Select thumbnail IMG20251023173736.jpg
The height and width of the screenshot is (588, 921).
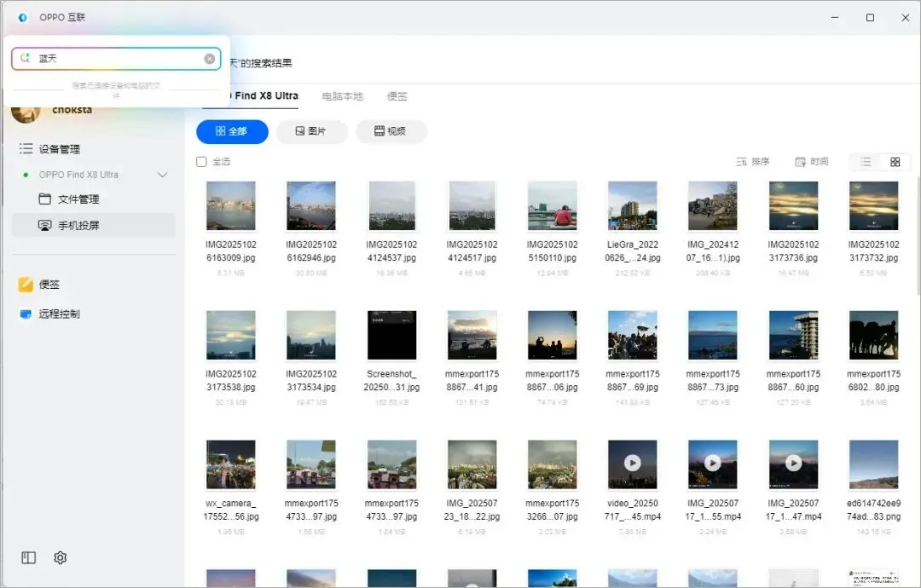pos(794,205)
